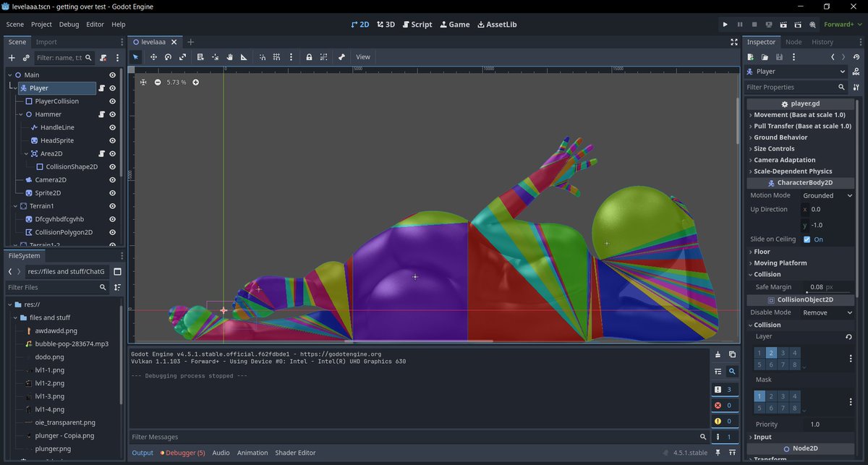868x465 pixels.
Task: Click the Group selected nodes icon
Action: [x=323, y=57]
